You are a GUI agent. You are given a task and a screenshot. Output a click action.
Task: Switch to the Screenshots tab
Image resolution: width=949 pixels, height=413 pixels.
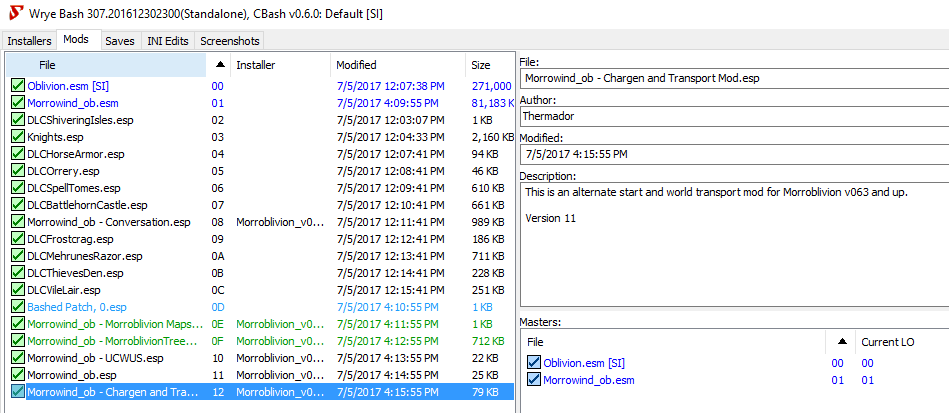tap(229, 41)
